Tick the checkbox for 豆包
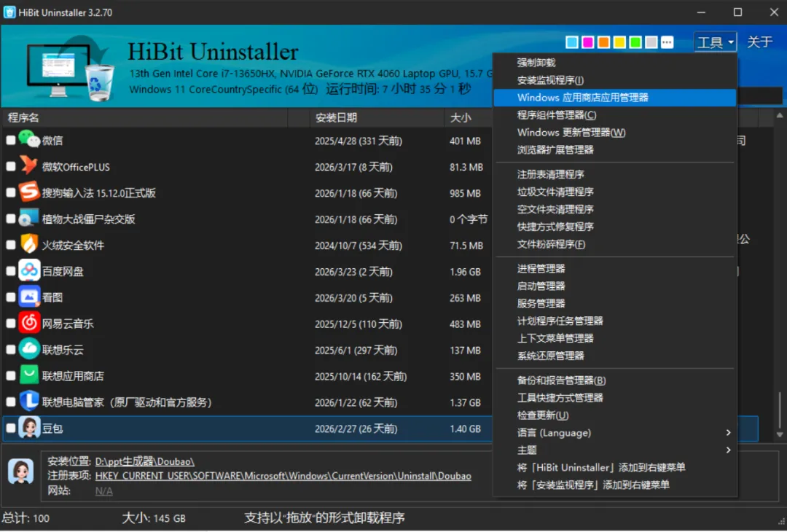Screen dimensions: 787x532 pyautogui.click(x=10, y=428)
